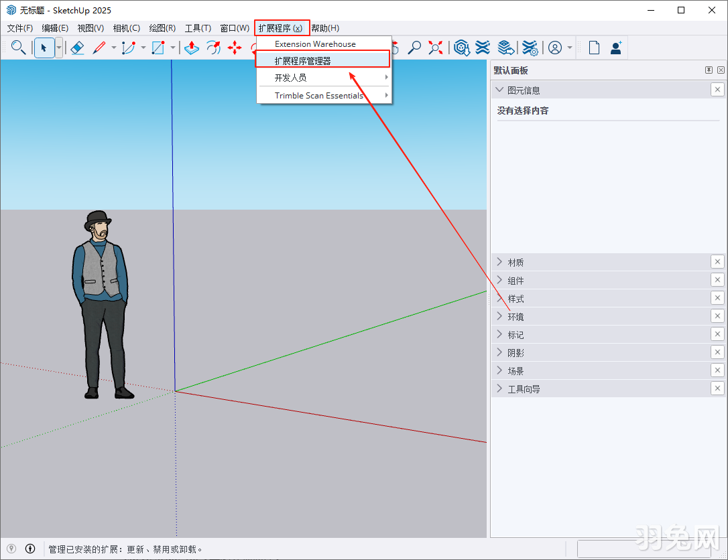Expand the 材质 panel
728x560 pixels.
click(x=499, y=261)
